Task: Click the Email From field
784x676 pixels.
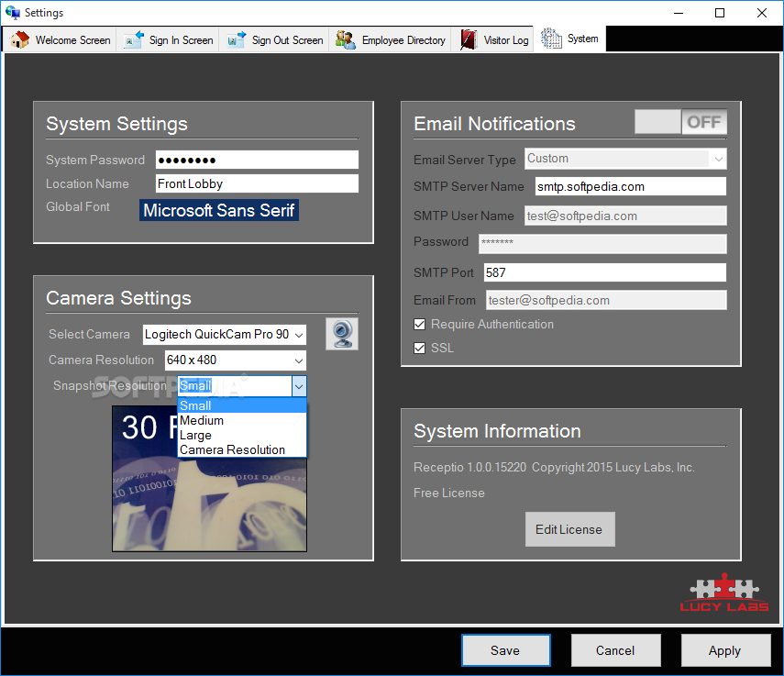Action: tap(606, 300)
